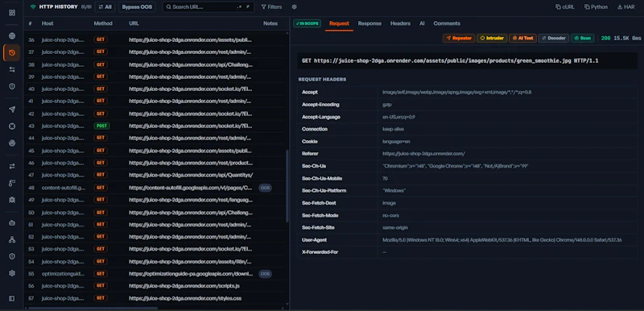Image resolution: width=644 pixels, height=311 pixels.
Task: Click the User-Agent header value
Action: 502,240
